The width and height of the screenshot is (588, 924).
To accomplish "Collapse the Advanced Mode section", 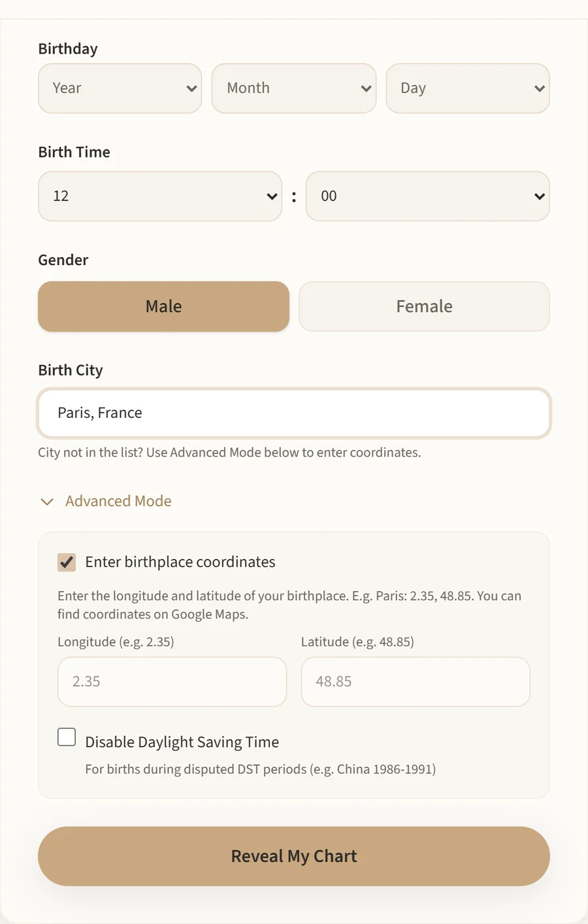I will 118,501.
